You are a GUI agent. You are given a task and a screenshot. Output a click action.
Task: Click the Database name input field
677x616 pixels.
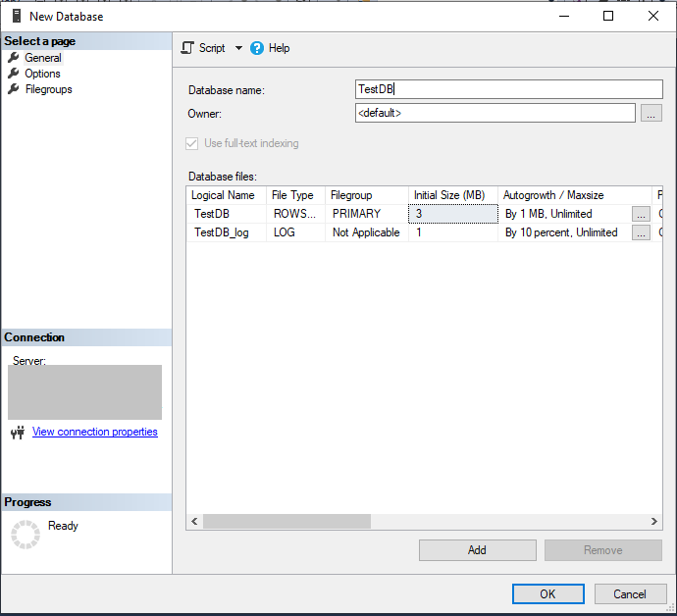[508, 89]
